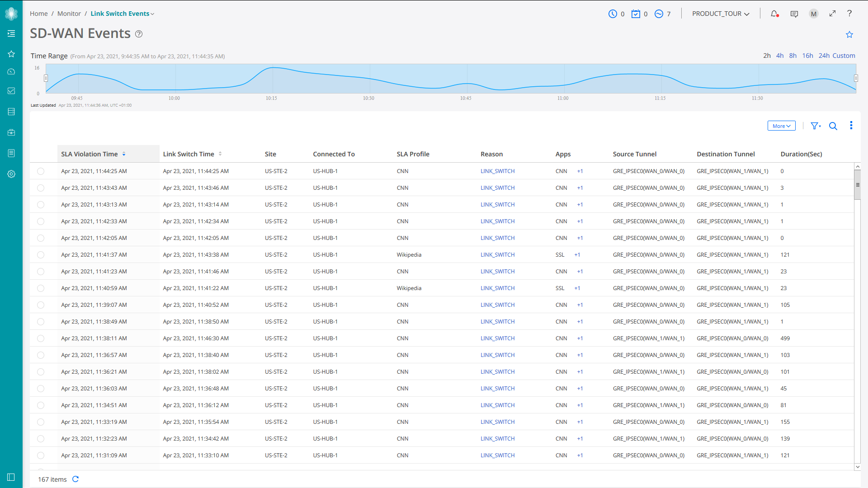This screenshot has width=868, height=488.
Task: Open the search magnifier in table toolbar
Action: tap(833, 126)
